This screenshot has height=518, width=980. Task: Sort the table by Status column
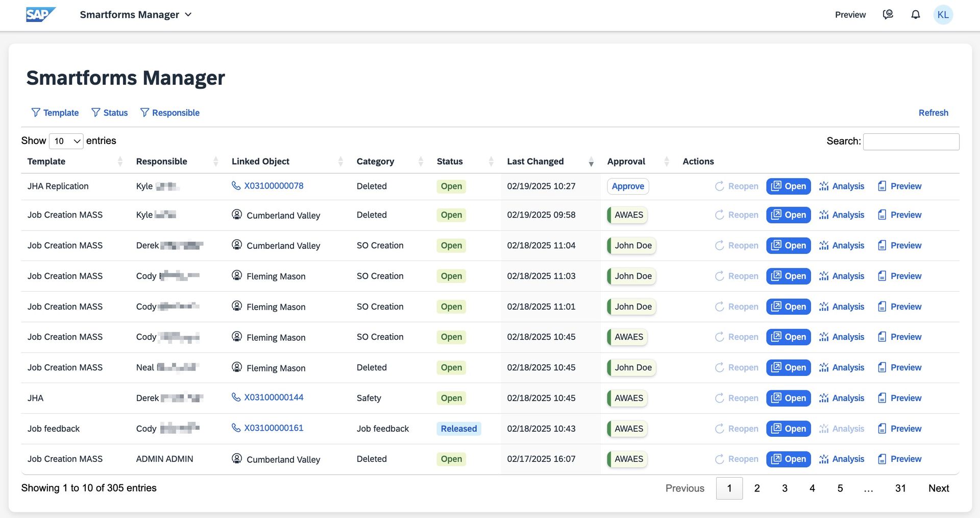450,161
